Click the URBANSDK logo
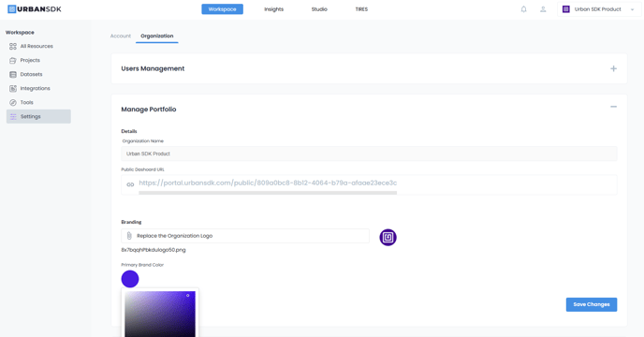This screenshot has width=644, height=337. pyautogui.click(x=35, y=9)
